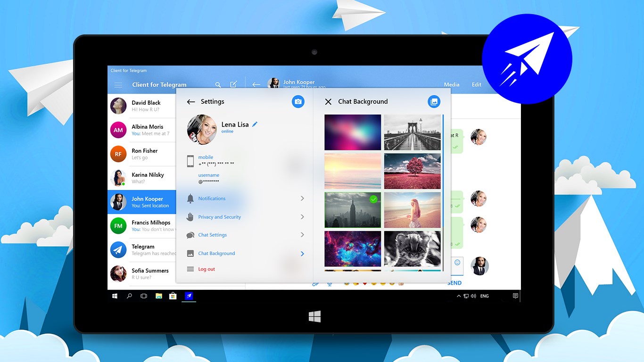Click the pencil icon to edit Lena Lisa's name
The image size is (644, 362).
point(254,124)
